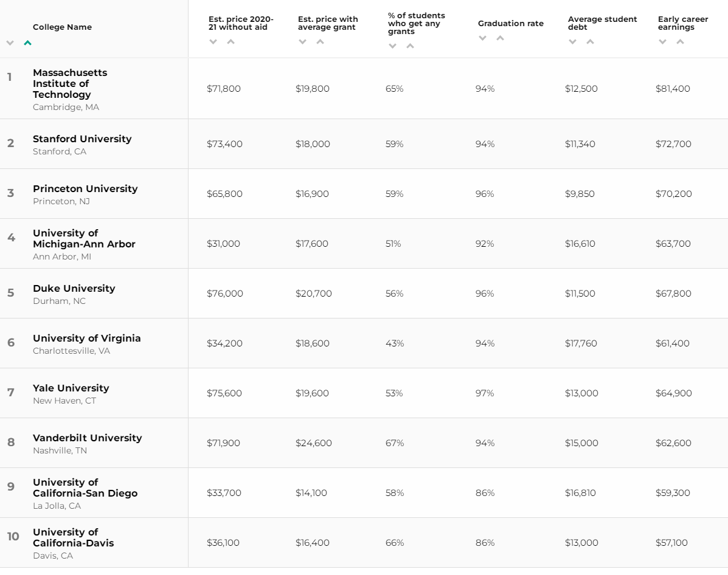Sort Early career earnings ascending arrow

(680, 41)
